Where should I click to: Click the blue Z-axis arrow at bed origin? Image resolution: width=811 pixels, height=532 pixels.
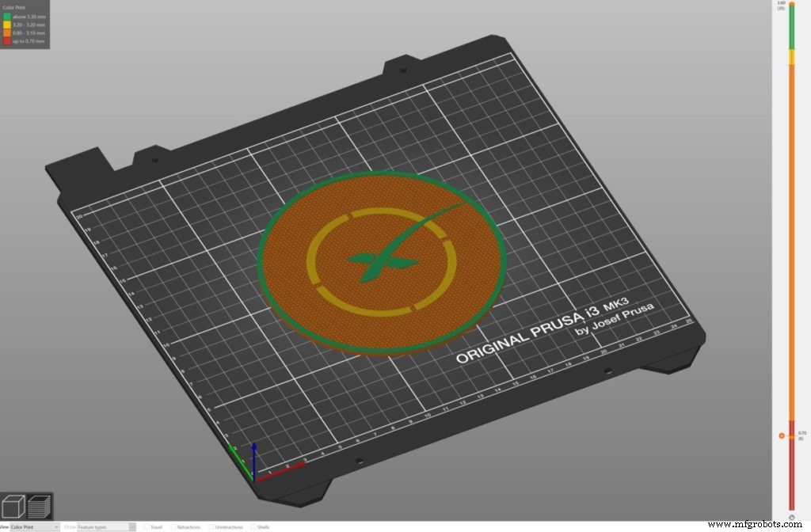[254, 461]
